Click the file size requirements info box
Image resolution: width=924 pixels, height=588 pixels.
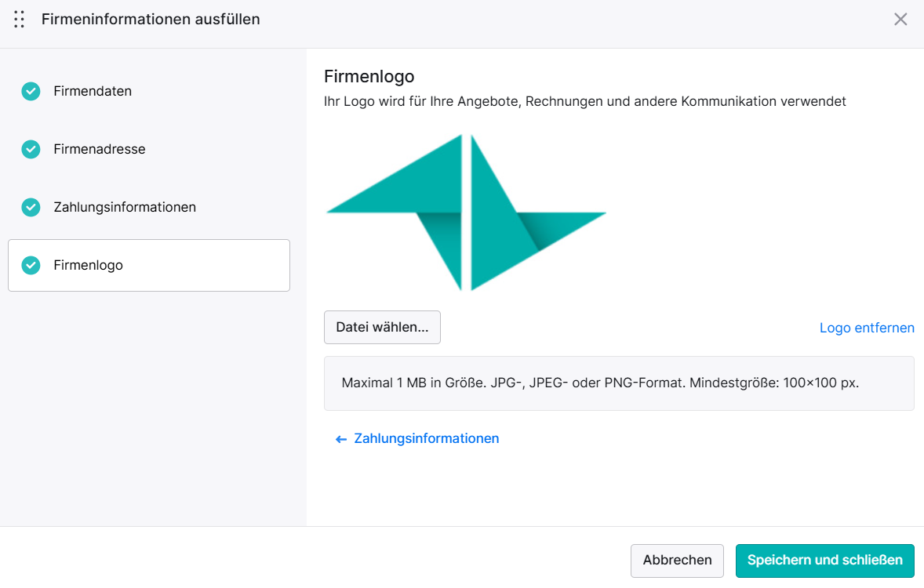[619, 383]
